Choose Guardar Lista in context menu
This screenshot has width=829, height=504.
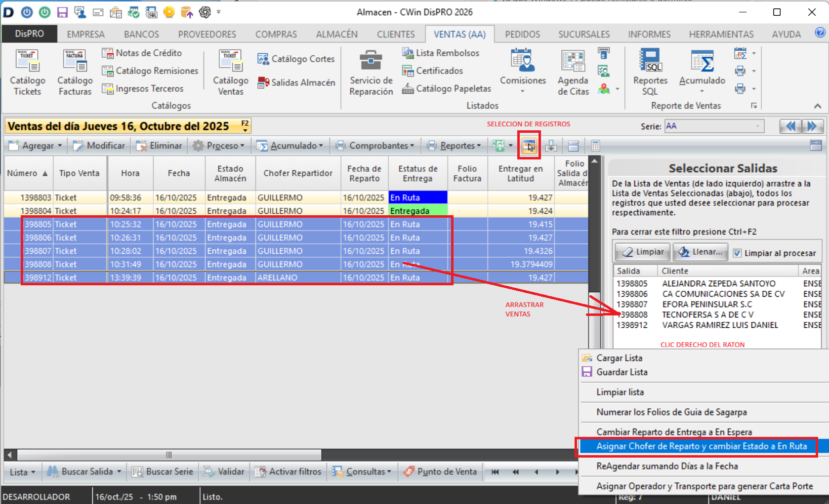pos(622,372)
